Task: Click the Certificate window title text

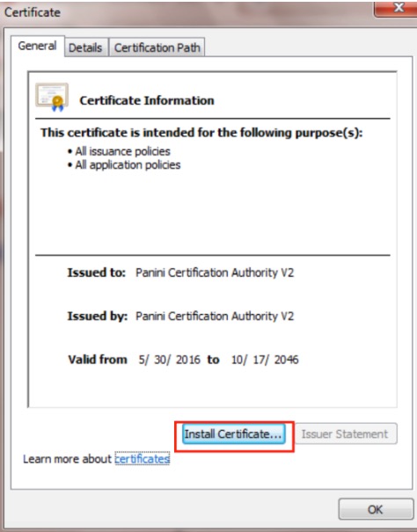Action: click(33, 12)
